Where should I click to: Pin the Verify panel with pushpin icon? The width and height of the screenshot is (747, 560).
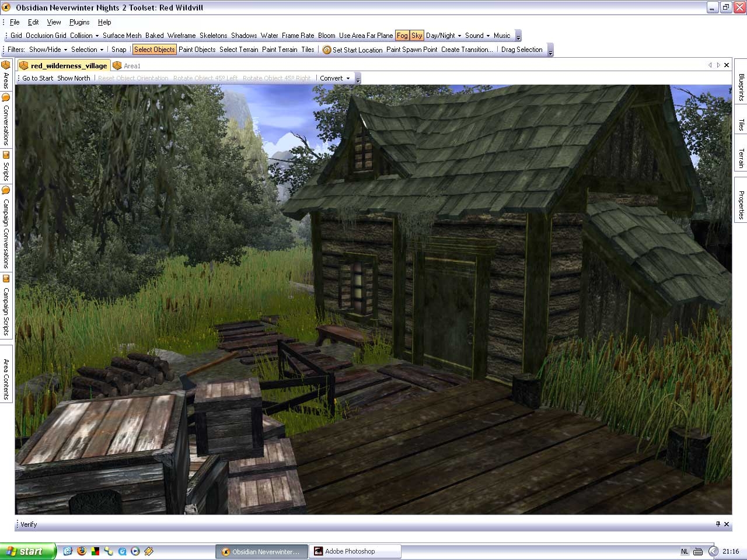pyautogui.click(x=718, y=524)
